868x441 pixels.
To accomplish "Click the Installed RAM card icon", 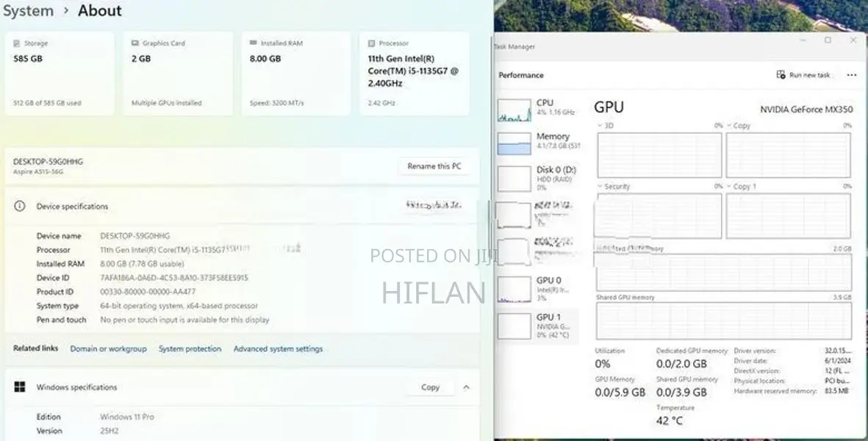I will [254, 43].
